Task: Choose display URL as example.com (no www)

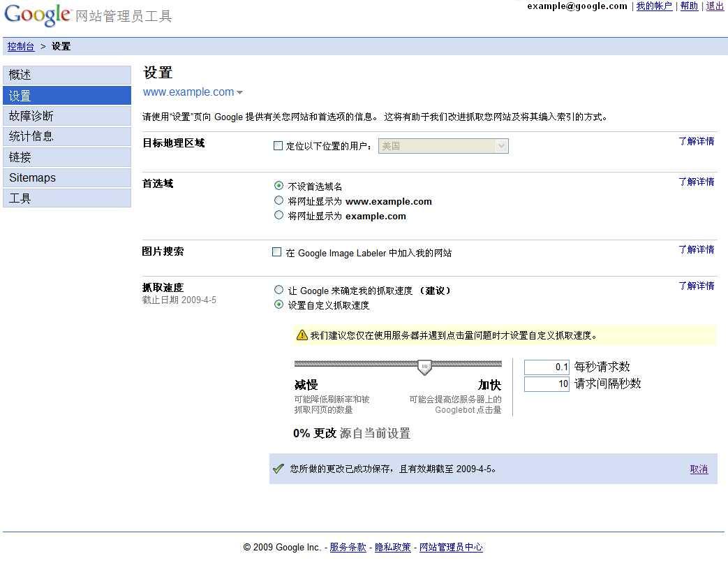Action: point(278,215)
